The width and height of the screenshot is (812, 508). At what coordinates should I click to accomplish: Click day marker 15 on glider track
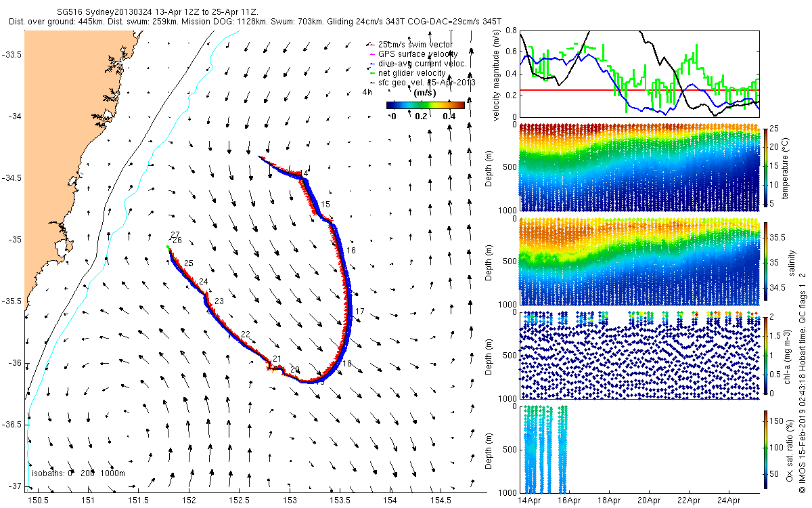tap(325, 204)
